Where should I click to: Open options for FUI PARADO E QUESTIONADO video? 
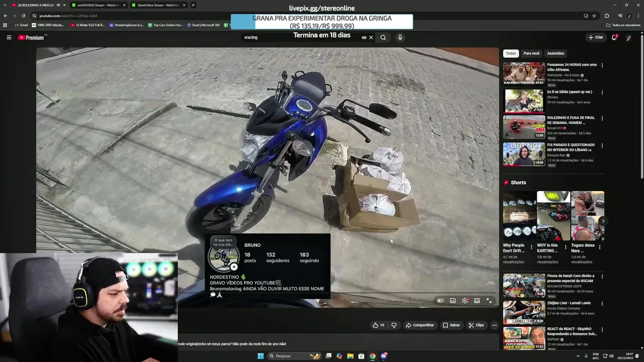[602, 146]
